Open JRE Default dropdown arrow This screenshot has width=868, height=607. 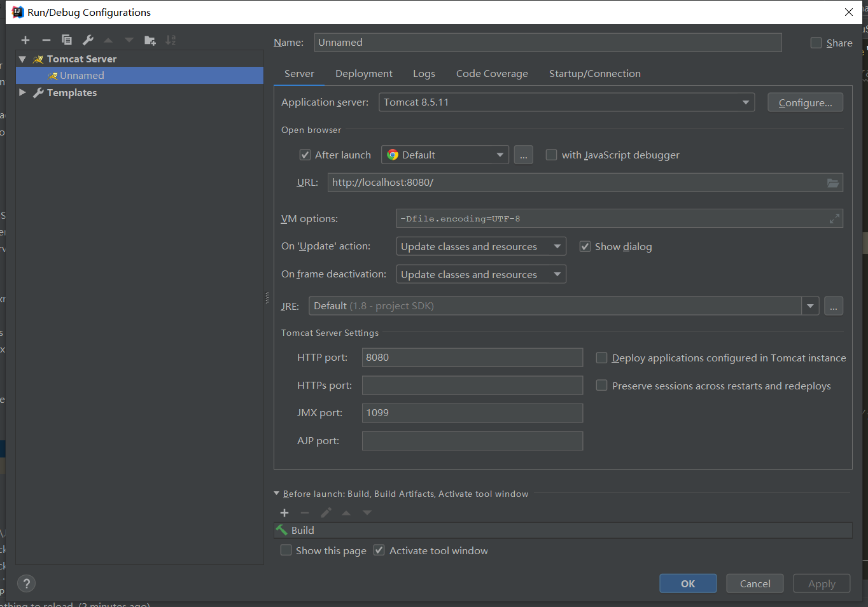pos(810,306)
